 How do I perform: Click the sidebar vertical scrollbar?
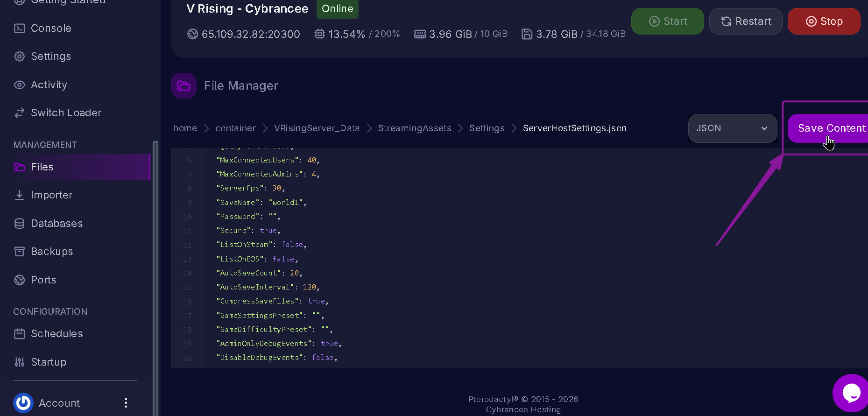(155, 278)
